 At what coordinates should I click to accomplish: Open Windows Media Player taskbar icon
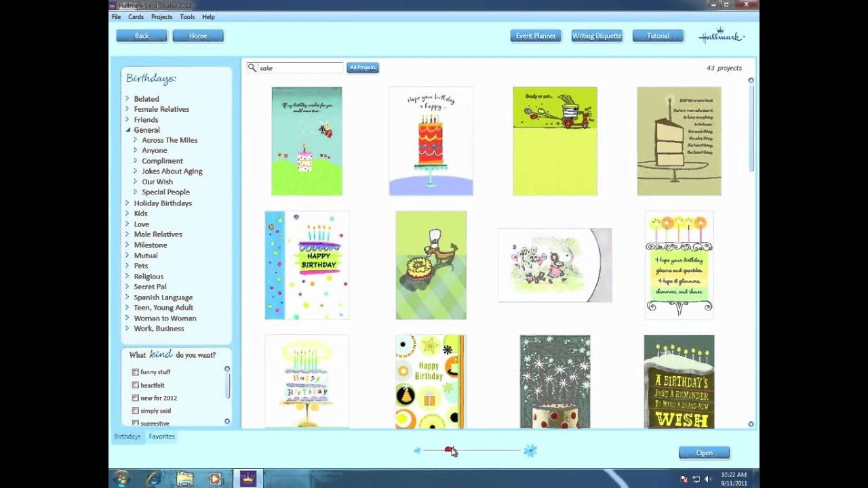pyautogui.click(x=216, y=479)
